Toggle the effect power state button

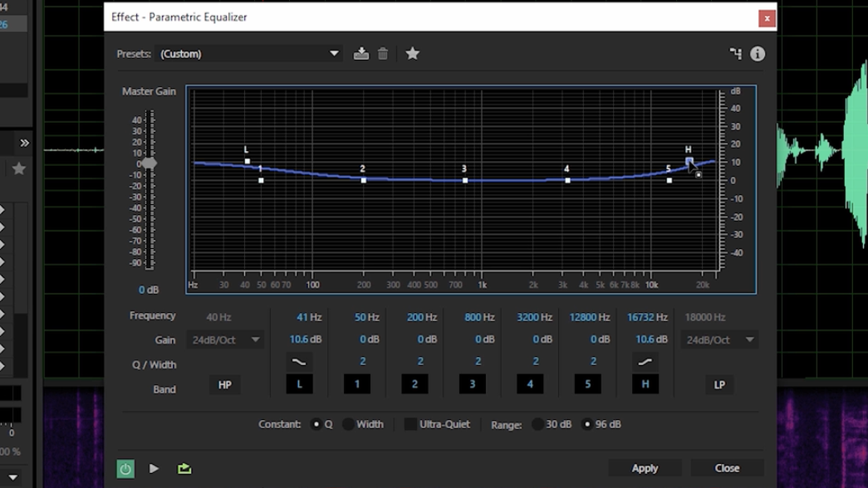(125, 469)
